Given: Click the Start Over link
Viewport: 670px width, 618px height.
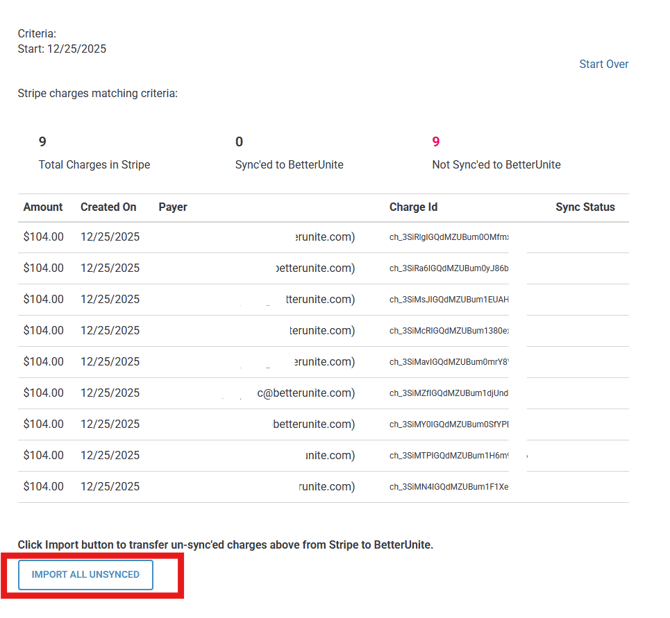Looking at the screenshot, I should tap(603, 64).
